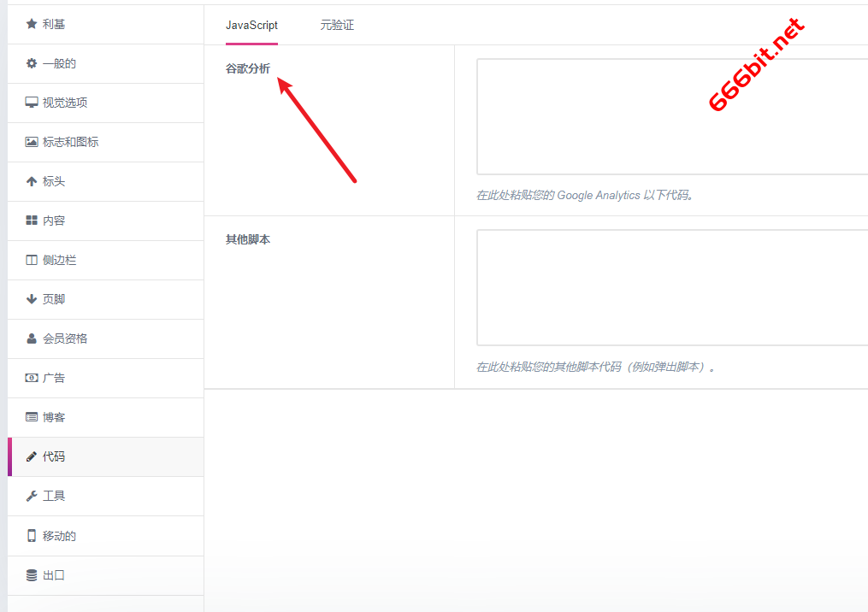Click into the 谷歌分析 code textarea

pos(672,117)
